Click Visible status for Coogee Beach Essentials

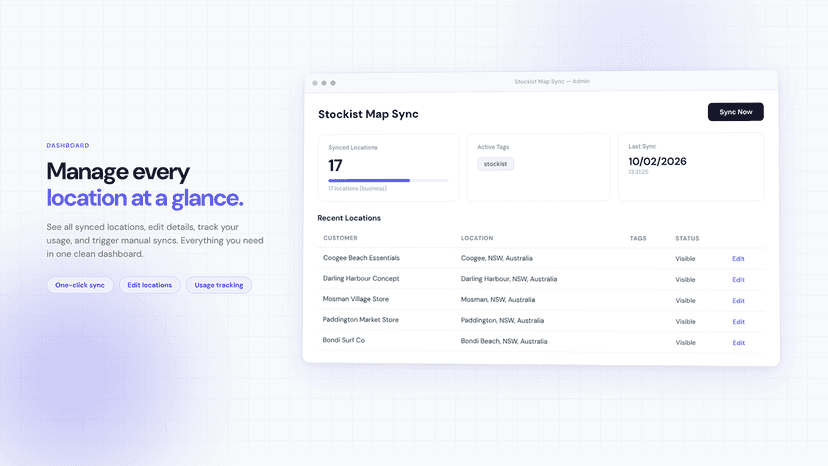[685, 259]
